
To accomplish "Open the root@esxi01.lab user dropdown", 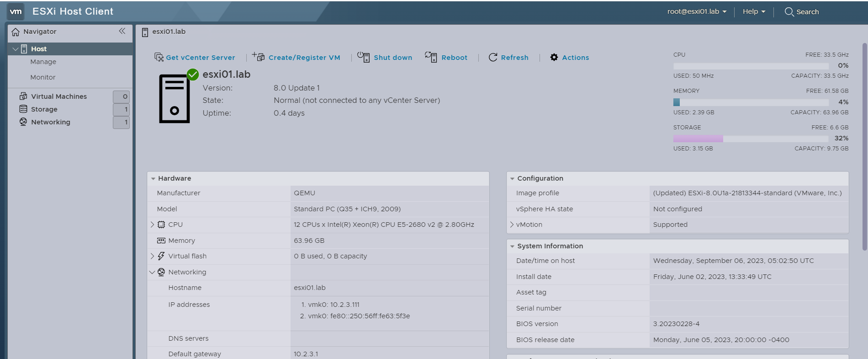I will click(697, 12).
